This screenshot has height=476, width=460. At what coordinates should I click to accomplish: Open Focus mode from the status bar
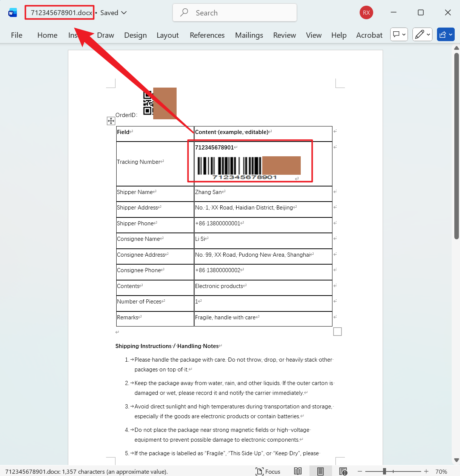coord(268,471)
